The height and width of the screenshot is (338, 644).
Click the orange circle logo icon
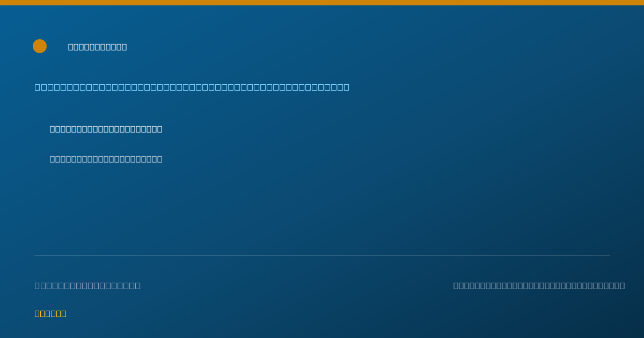pos(40,46)
